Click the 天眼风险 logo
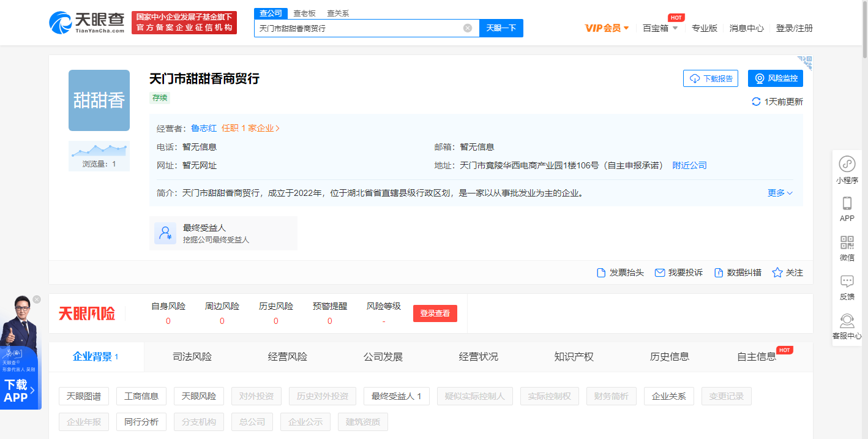The width and height of the screenshot is (868, 439). [x=87, y=313]
